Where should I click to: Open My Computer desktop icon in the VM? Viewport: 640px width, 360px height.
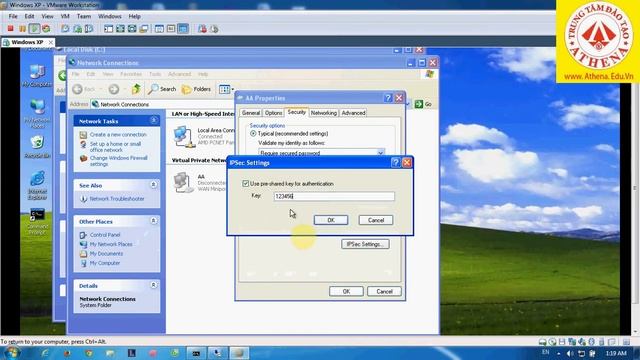[x=37, y=76]
